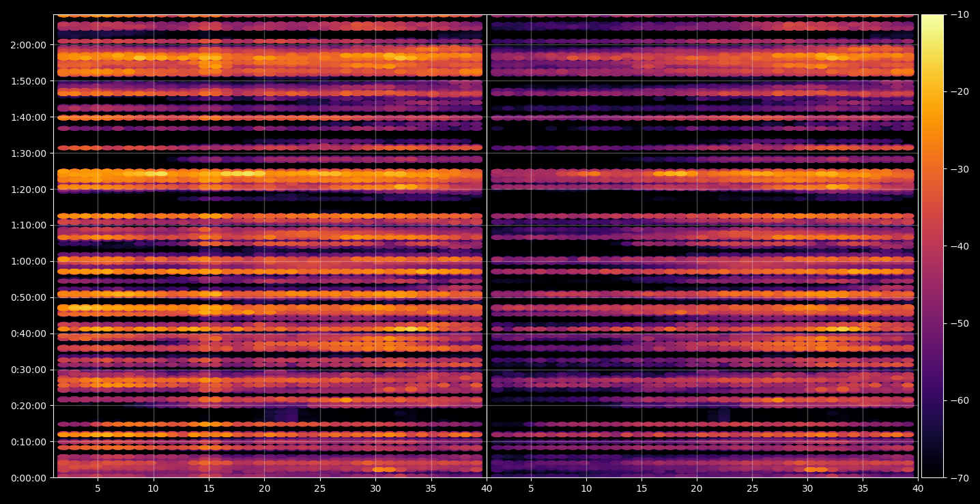The image size is (980, 504).
Task: Pick the −30 colorbar tick label
Action: (x=960, y=169)
